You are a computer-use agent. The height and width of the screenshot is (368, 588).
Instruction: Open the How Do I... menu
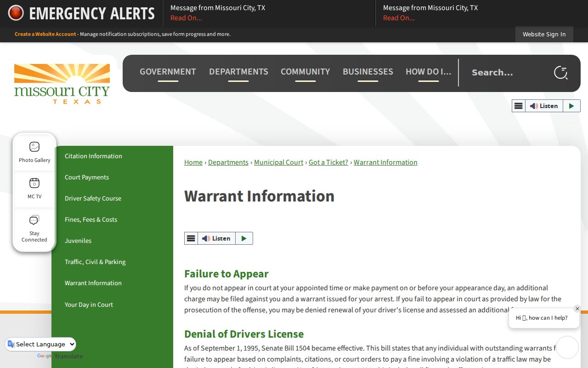428,72
